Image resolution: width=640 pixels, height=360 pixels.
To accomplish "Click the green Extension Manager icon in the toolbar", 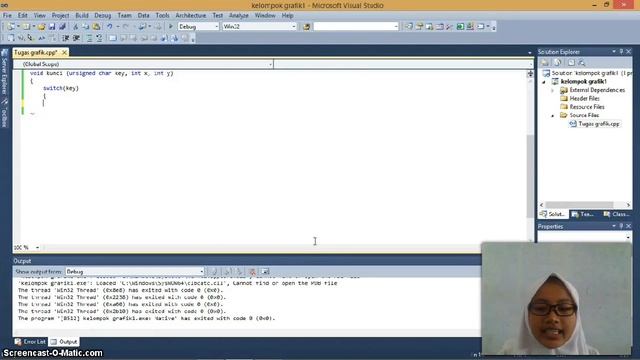I will pyautogui.click(x=460, y=27).
